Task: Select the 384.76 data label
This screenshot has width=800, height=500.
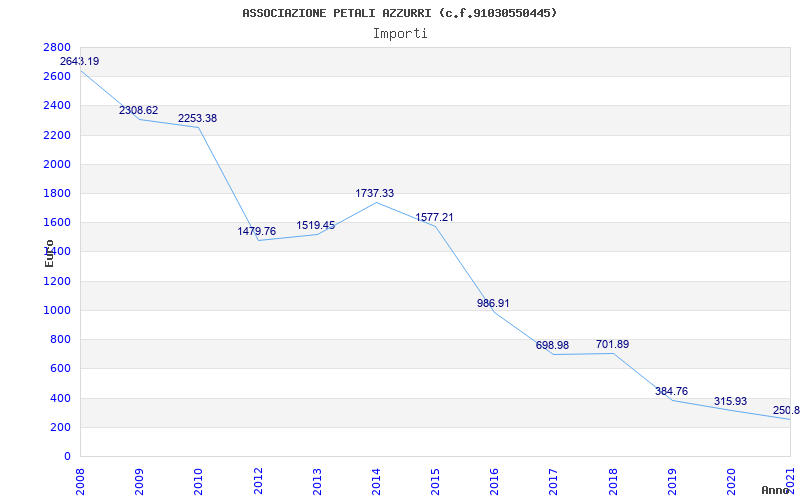Action: (671, 391)
